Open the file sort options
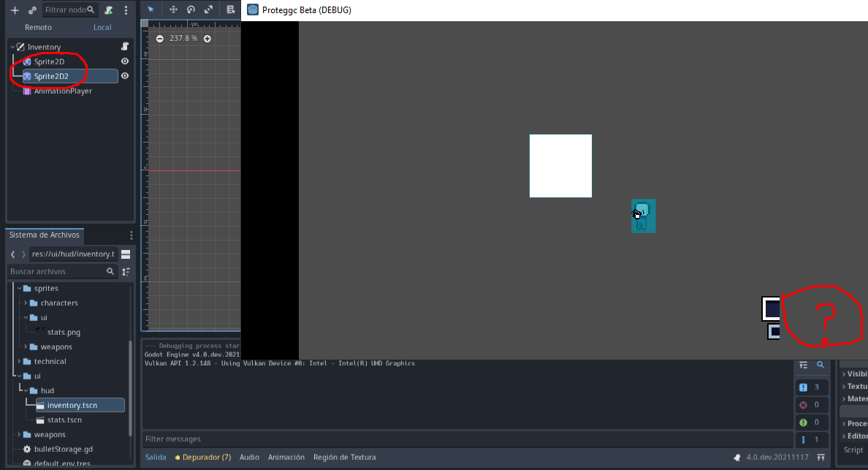 click(x=126, y=271)
